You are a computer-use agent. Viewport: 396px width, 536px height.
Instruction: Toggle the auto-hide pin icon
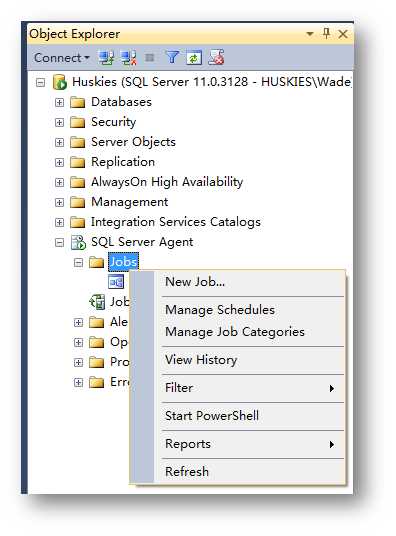(x=326, y=34)
